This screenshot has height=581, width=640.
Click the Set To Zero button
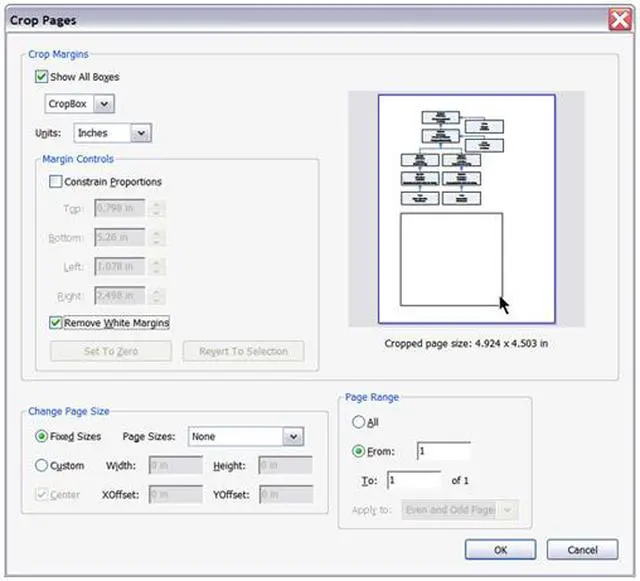pos(111,352)
